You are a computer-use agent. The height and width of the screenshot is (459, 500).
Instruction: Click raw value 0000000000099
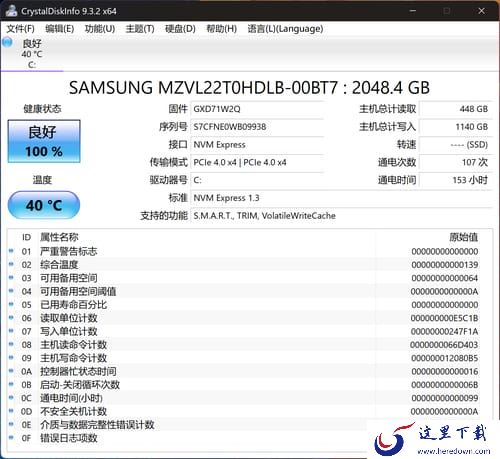pos(445,398)
